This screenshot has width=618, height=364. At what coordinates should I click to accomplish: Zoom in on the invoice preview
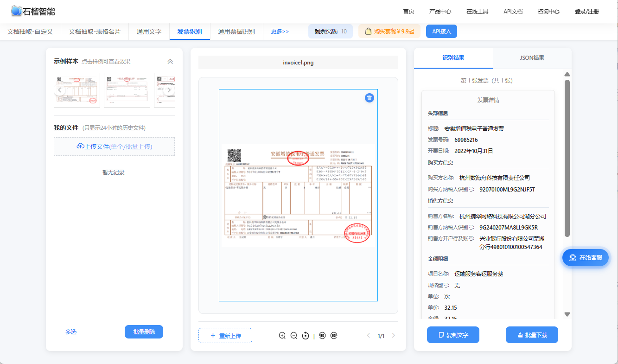point(282,336)
